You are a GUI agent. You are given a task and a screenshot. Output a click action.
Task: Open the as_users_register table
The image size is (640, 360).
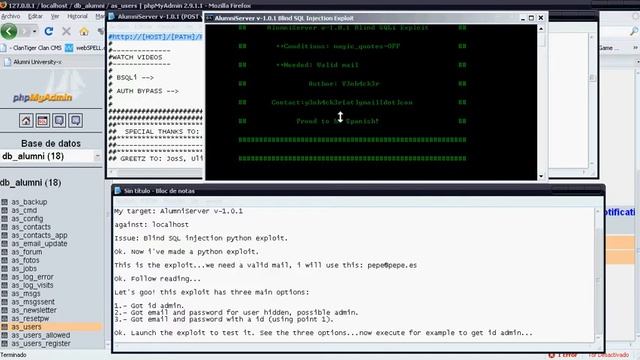coord(41,344)
